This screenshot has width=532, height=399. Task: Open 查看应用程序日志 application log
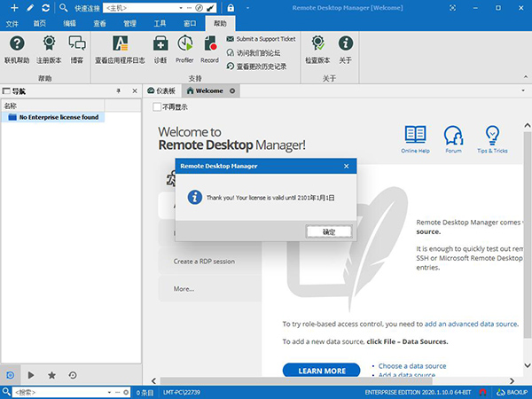coord(120,50)
